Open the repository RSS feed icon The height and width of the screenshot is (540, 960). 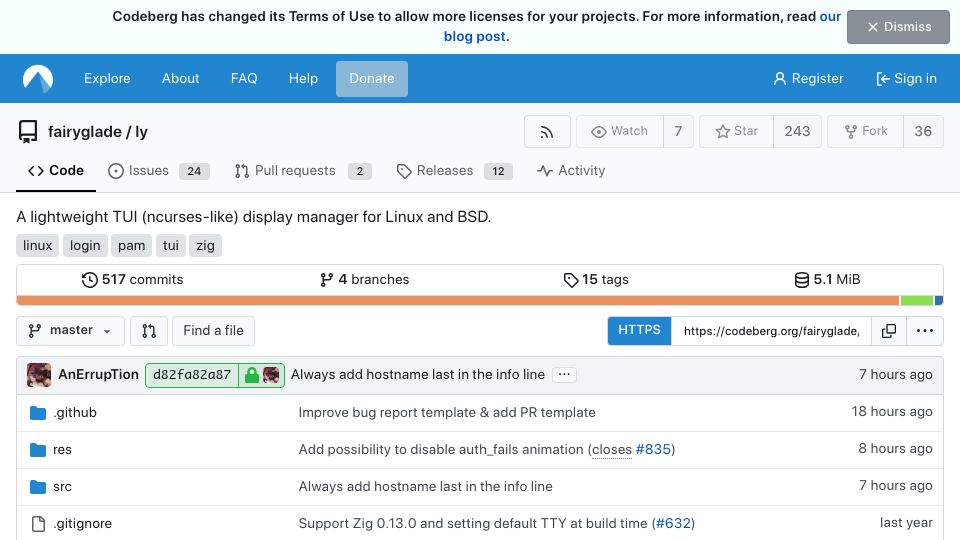(x=547, y=132)
